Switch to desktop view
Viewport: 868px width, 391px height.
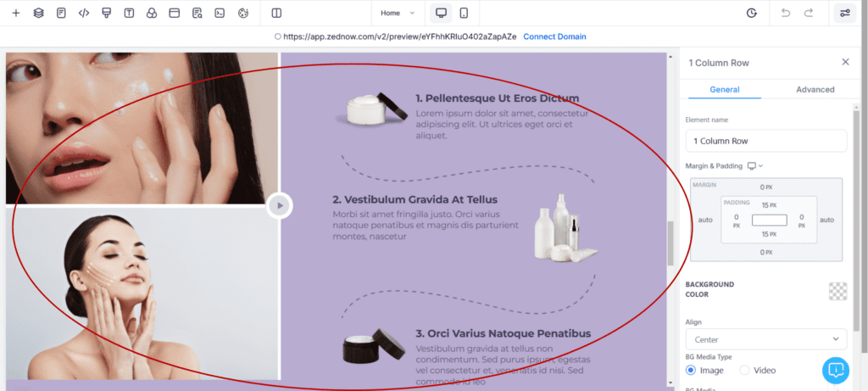441,14
